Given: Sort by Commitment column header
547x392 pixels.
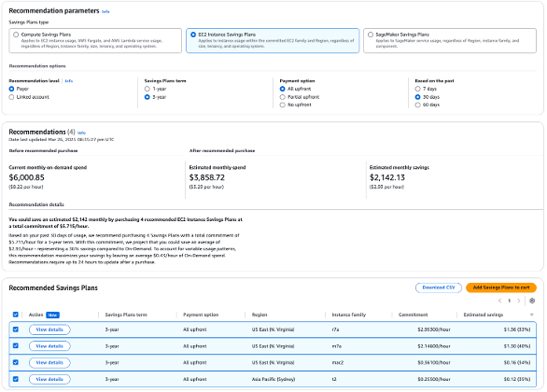Looking at the screenshot, I should pyautogui.click(x=413, y=315).
